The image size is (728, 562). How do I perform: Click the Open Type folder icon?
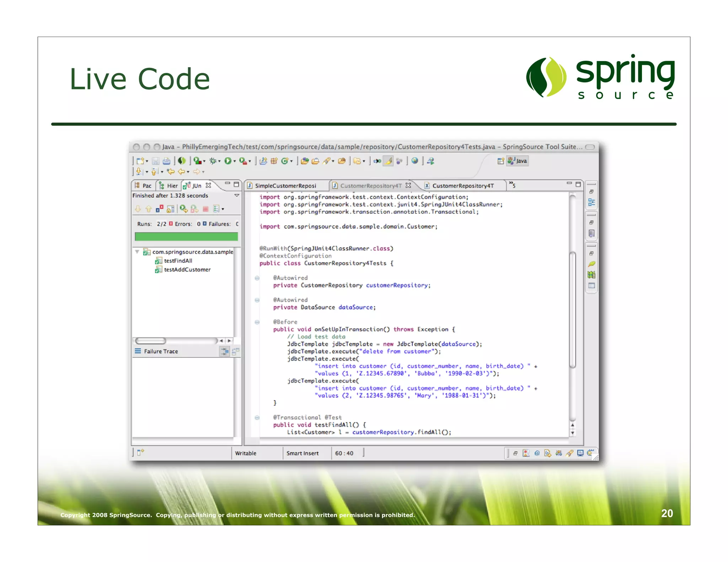tap(305, 161)
